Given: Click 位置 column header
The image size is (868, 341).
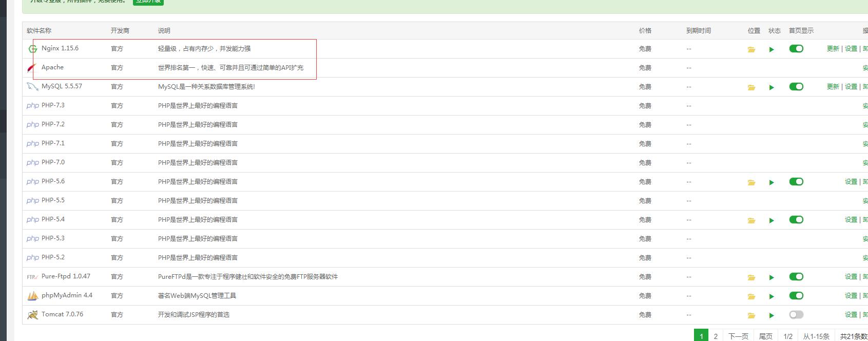Looking at the screenshot, I should (x=754, y=31).
